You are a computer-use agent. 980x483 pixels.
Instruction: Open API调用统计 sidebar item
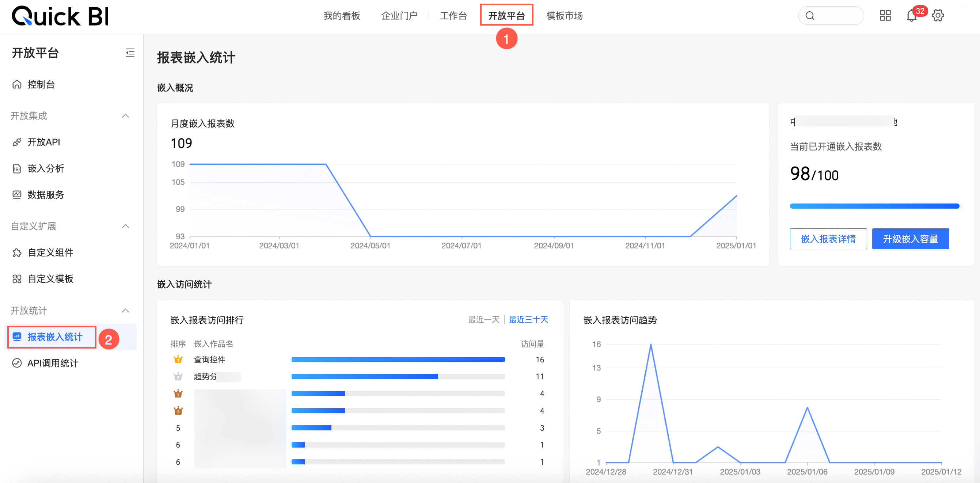coord(53,363)
